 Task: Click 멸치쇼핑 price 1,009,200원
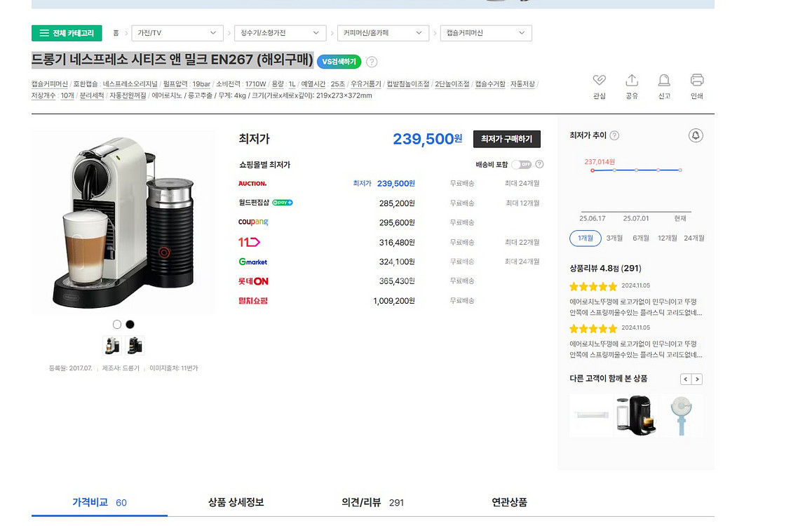point(394,301)
